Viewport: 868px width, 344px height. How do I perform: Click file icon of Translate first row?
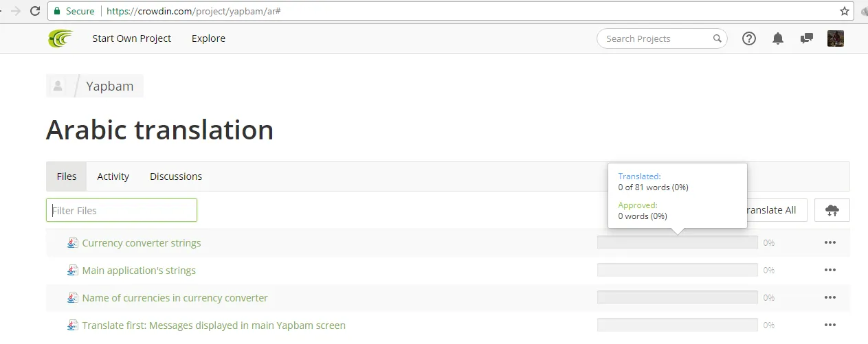(72, 325)
